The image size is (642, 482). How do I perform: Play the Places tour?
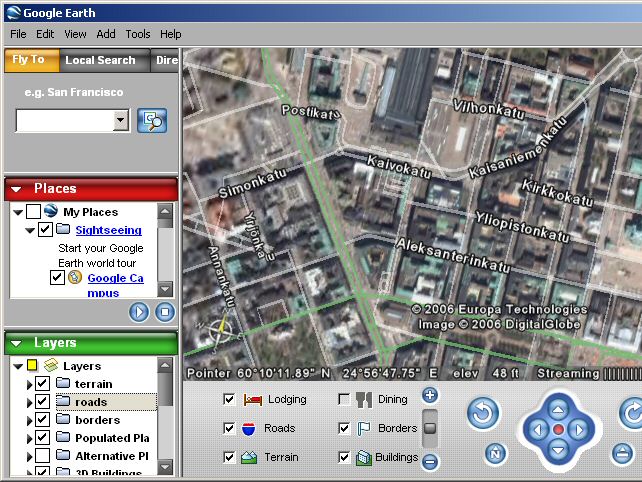(x=139, y=312)
